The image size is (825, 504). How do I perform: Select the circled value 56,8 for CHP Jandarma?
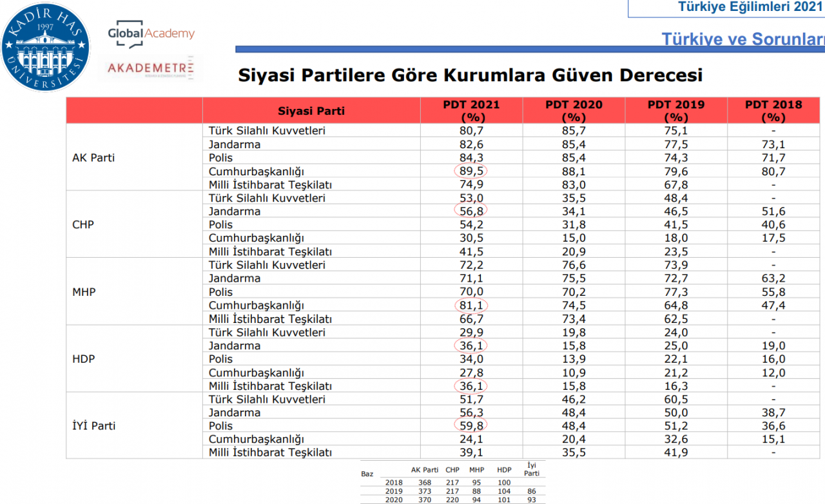(471, 211)
